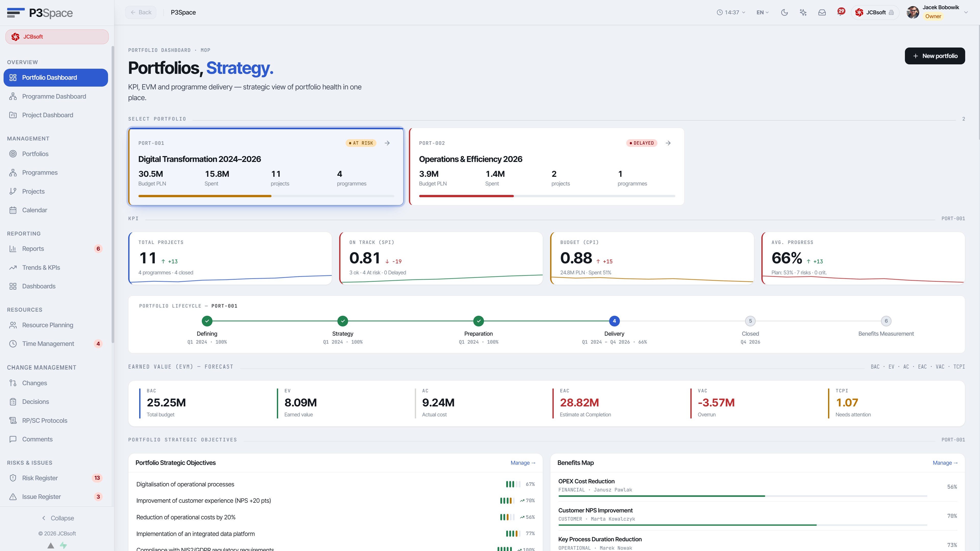This screenshot has height=551, width=980.
Task: Click the Risk Register shield icon
Action: click(13, 478)
